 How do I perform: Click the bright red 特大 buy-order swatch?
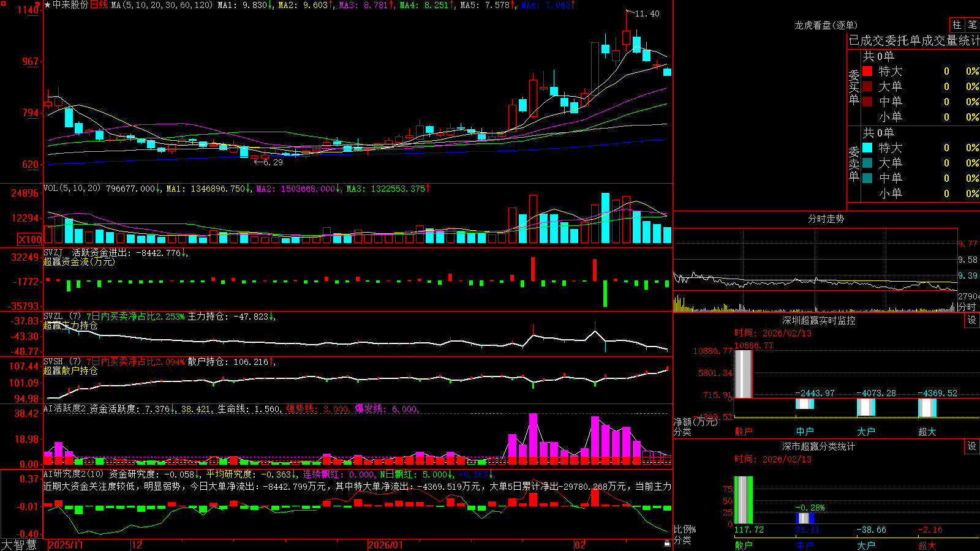(867, 71)
